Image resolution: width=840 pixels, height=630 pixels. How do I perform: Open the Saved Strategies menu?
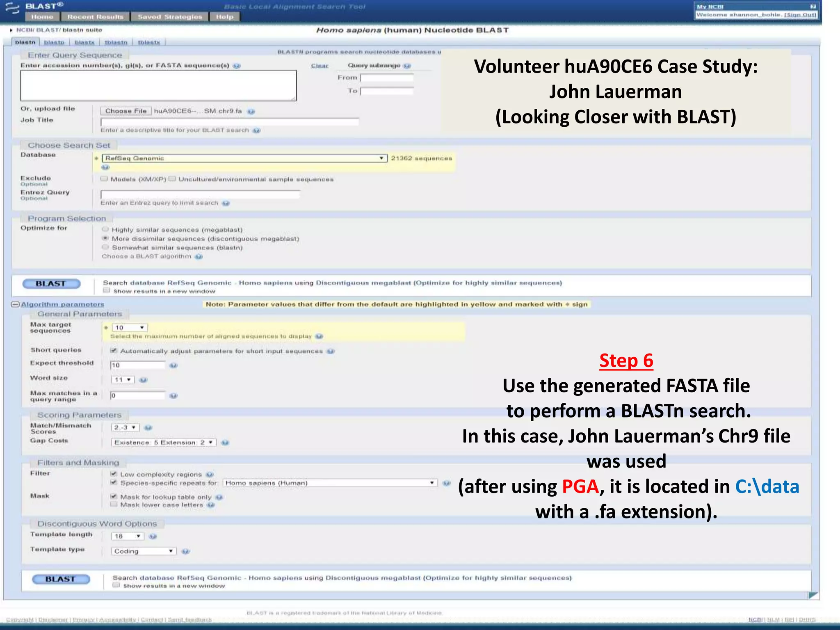pos(170,17)
